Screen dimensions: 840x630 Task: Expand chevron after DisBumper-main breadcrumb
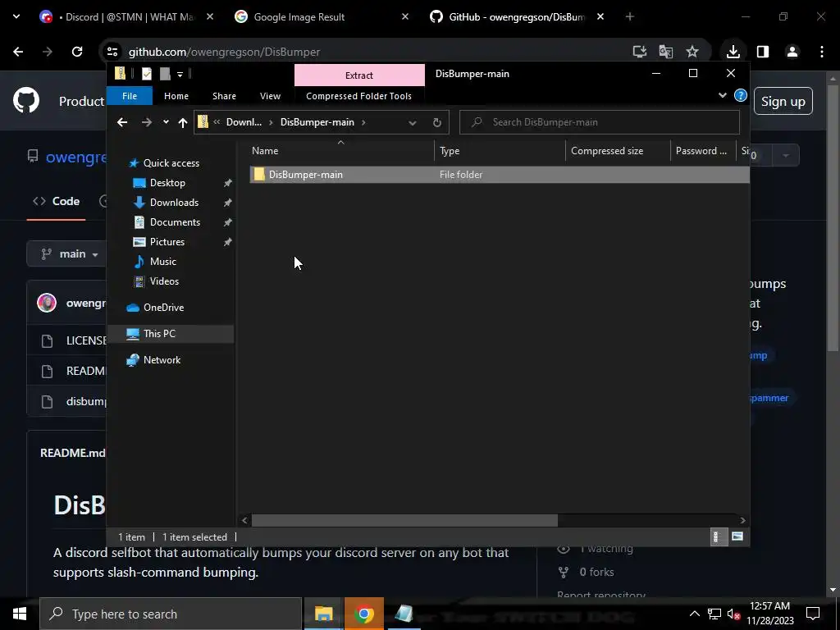tap(363, 122)
